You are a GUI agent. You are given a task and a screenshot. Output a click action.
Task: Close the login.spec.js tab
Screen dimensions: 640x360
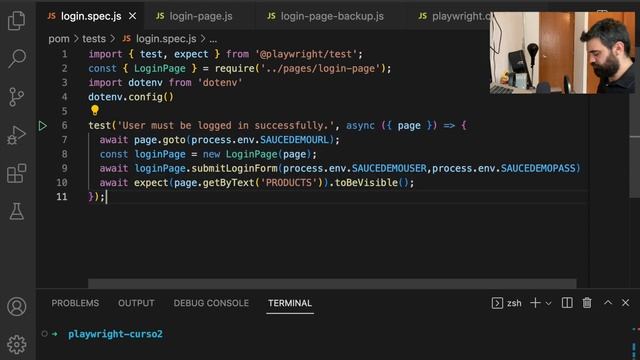(x=133, y=16)
